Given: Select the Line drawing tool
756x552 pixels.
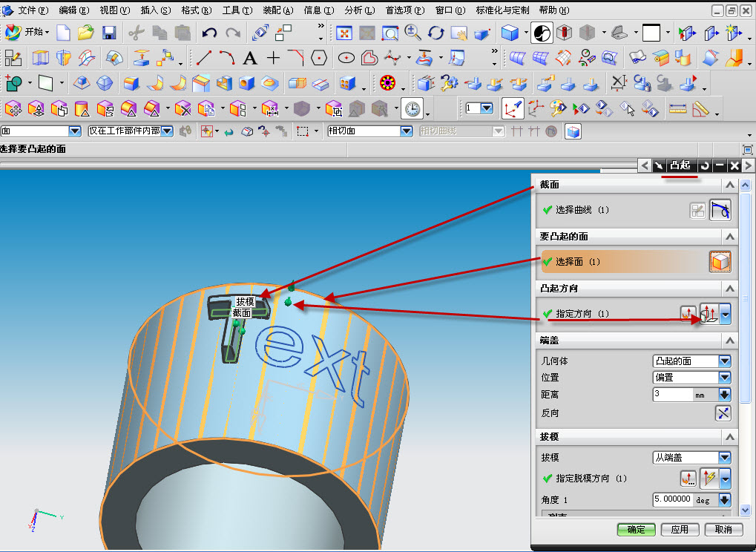Looking at the screenshot, I should (204, 58).
